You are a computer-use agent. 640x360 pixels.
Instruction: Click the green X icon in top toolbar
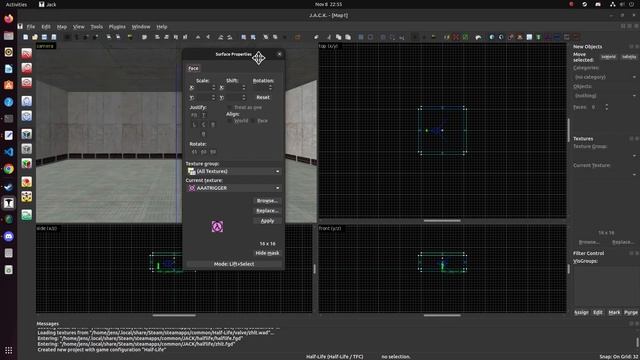(465, 37)
